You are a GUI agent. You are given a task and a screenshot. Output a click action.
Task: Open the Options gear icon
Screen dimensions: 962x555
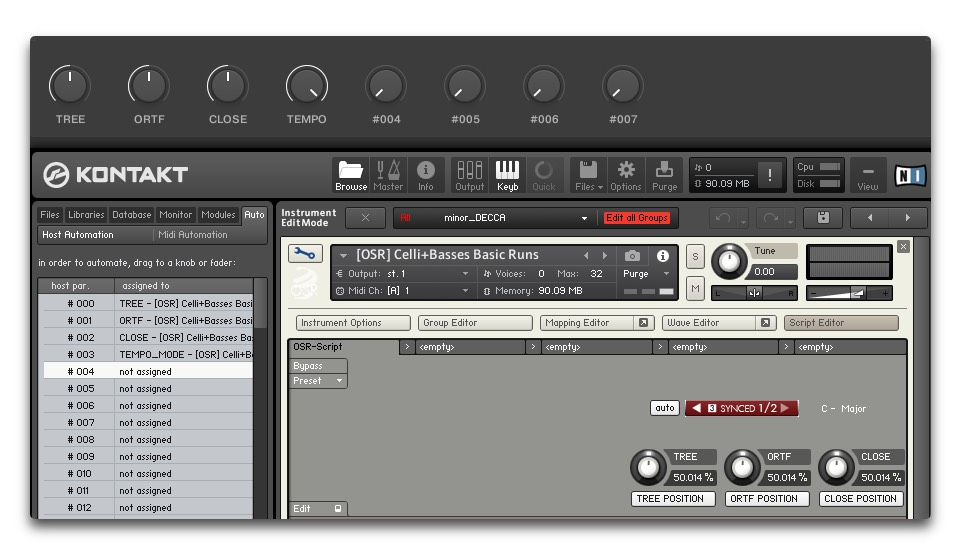coord(626,175)
